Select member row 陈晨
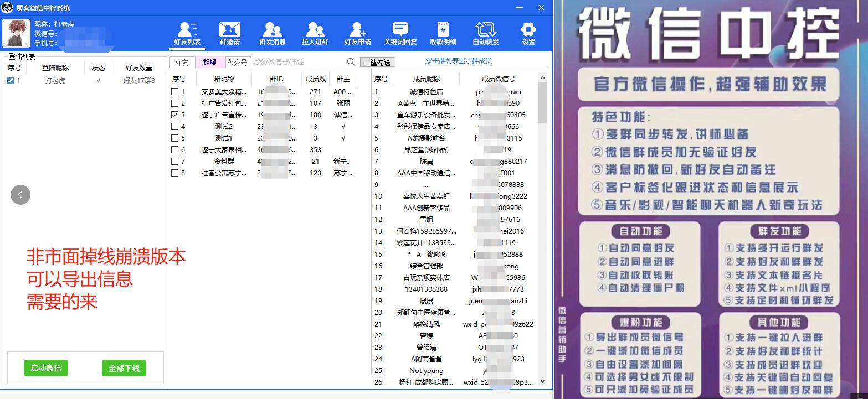868x399 pixels. tap(454, 162)
